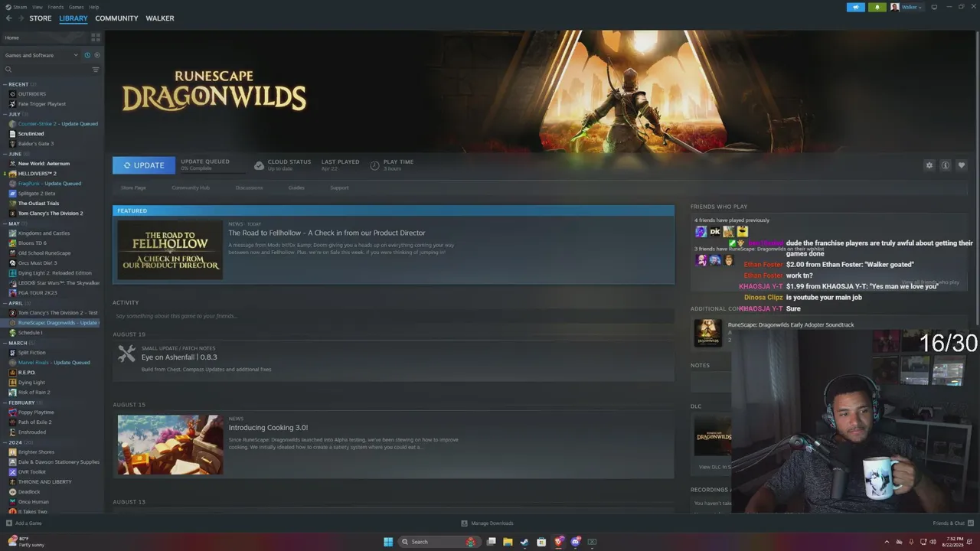The height and width of the screenshot is (551, 980).
Task: Collapse the MARCH category
Action: pyautogui.click(x=5, y=343)
